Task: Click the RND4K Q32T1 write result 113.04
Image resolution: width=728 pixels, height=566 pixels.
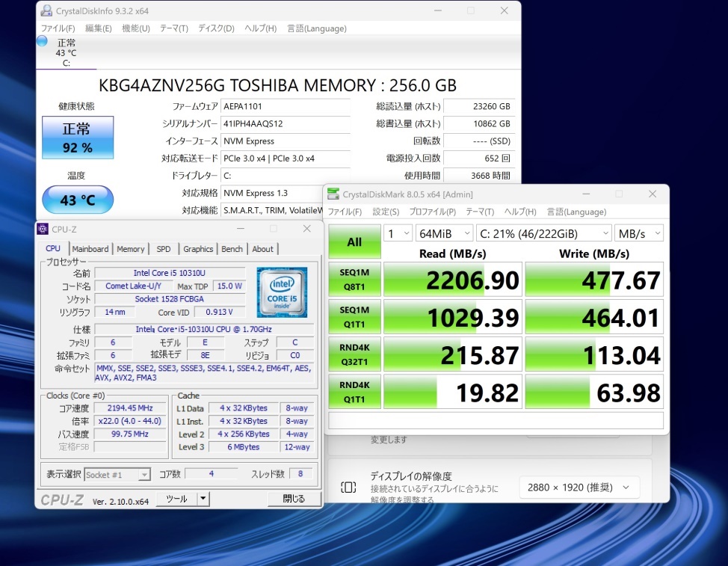Action: 594,354
